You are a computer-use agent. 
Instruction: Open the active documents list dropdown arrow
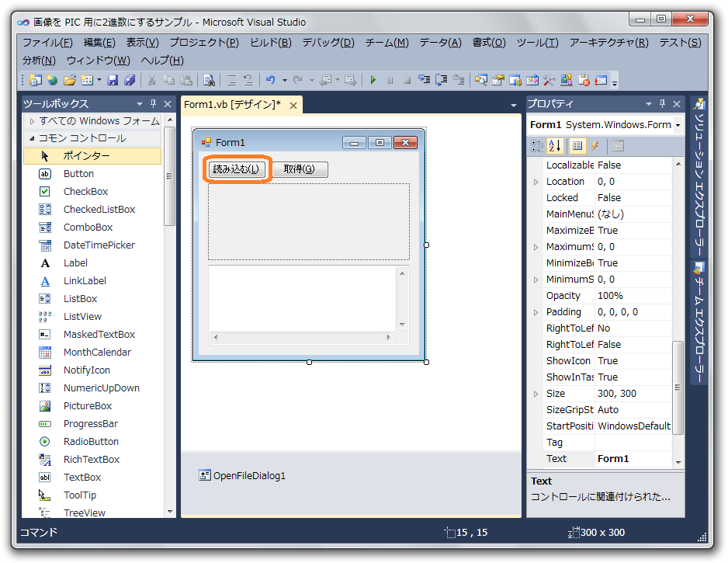pyautogui.click(x=514, y=106)
